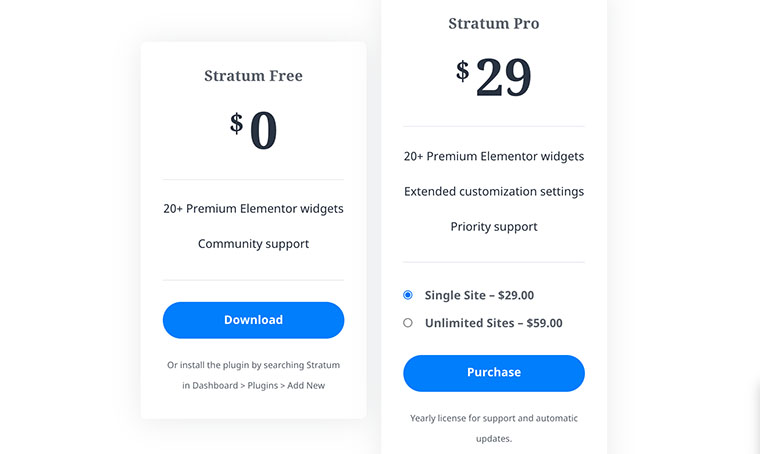Click the dollar sign beside the 29 price
The height and width of the screenshot is (454, 760).
(x=463, y=70)
